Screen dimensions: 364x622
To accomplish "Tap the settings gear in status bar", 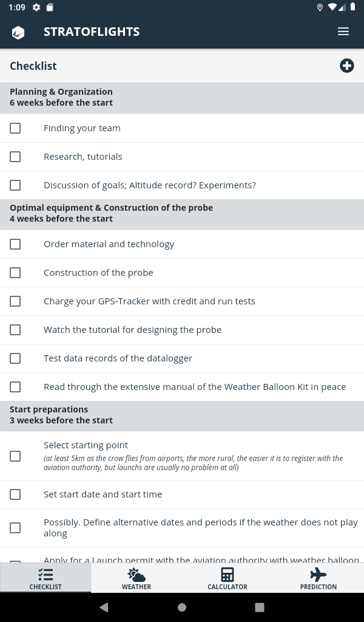I will (36, 7).
